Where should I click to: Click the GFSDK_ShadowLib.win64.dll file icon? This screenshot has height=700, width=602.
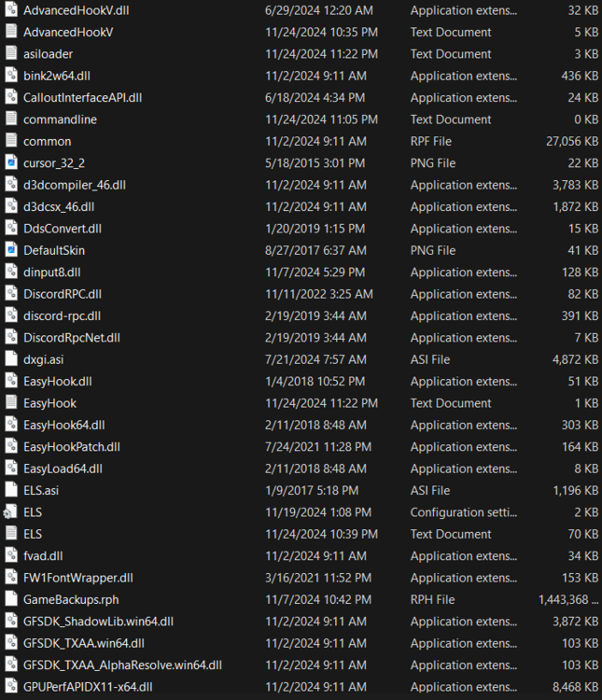[x=11, y=621]
